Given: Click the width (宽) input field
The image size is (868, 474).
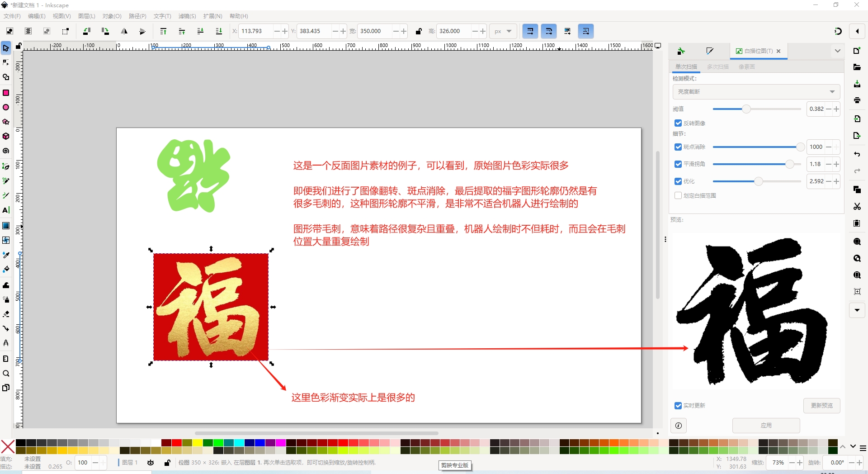Looking at the screenshot, I should pos(375,31).
